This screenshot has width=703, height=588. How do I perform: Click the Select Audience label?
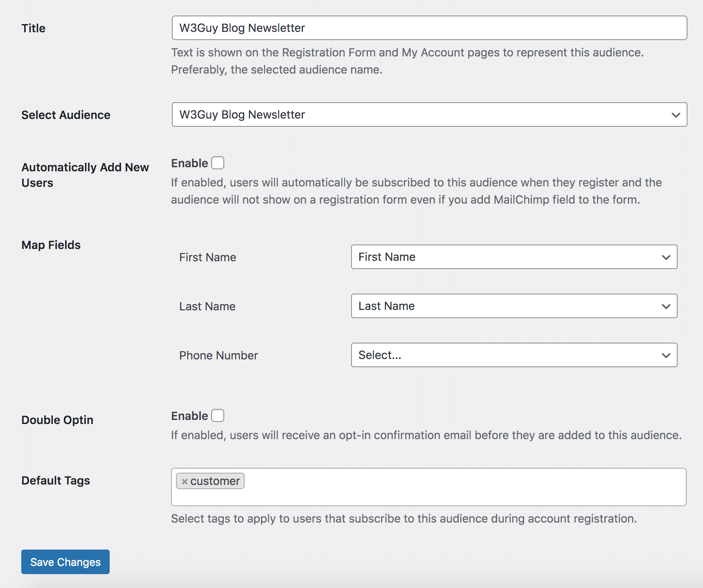click(66, 115)
